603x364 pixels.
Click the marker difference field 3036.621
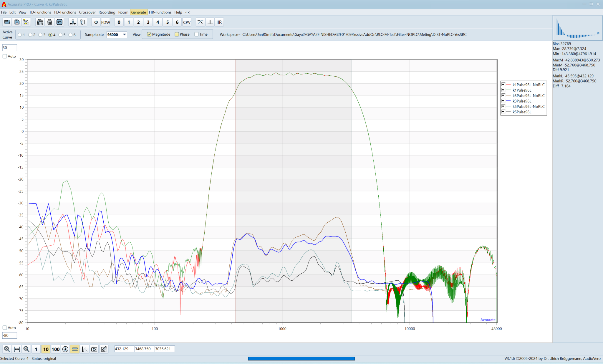pyautogui.click(x=164, y=349)
